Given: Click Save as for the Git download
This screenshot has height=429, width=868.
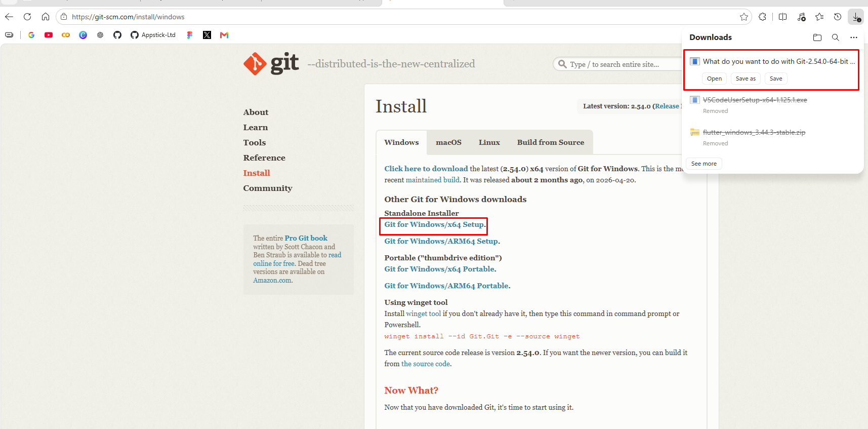Looking at the screenshot, I should [746, 79].
